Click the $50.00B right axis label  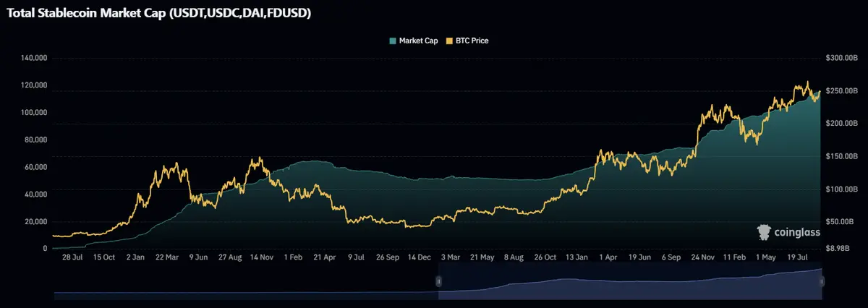coord(840,222)
